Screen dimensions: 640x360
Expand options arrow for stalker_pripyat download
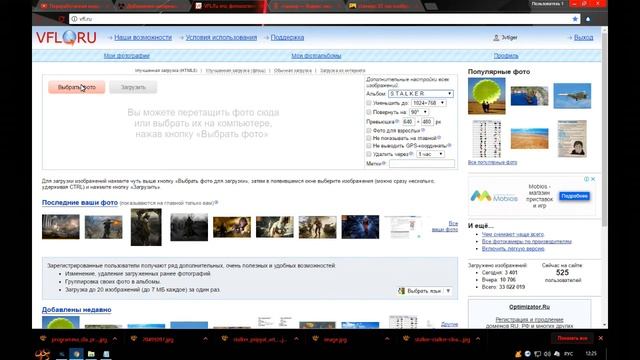tap(296, 339)
